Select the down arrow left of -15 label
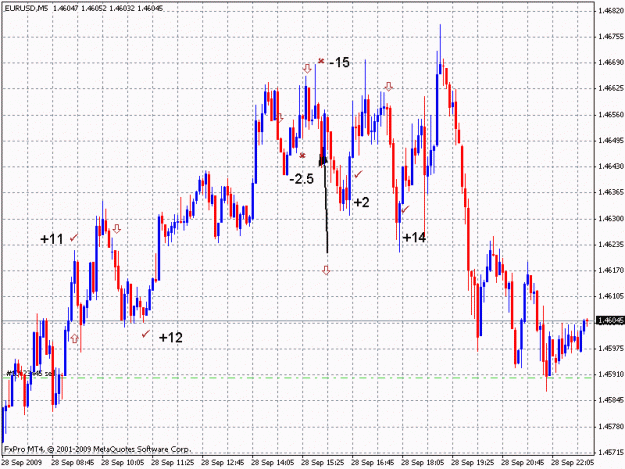This screenshot has height=469, width=625. click(x=307, y=68)
